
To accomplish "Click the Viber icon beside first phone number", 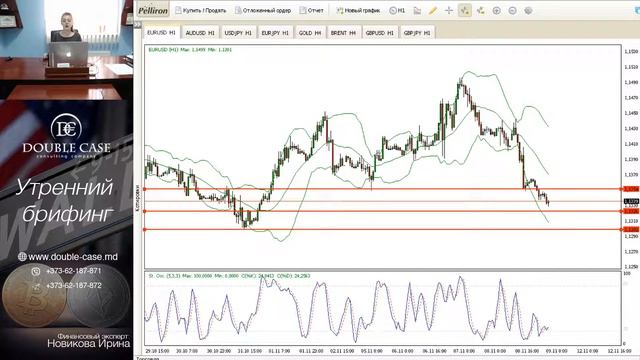I will coord(36,271).
